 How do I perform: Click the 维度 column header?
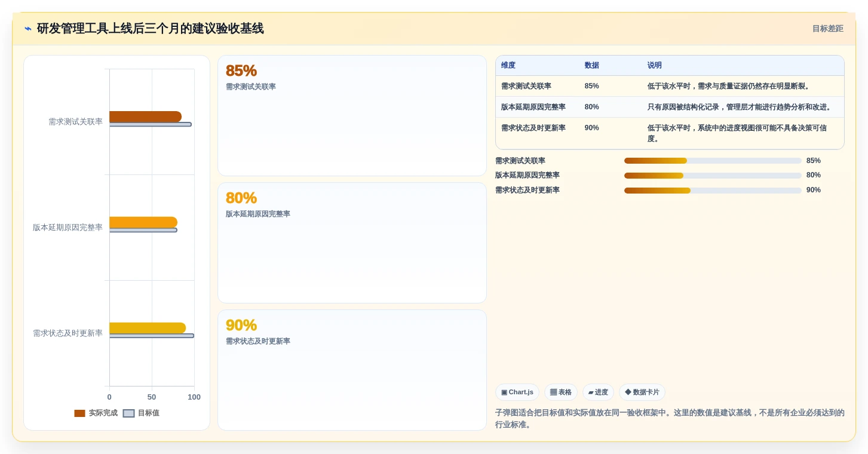[508, 66]
